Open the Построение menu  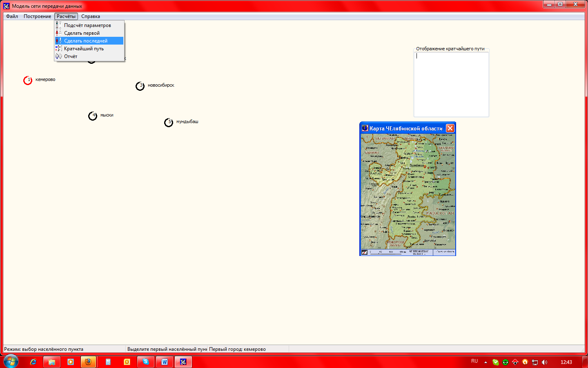click(37, 16)
